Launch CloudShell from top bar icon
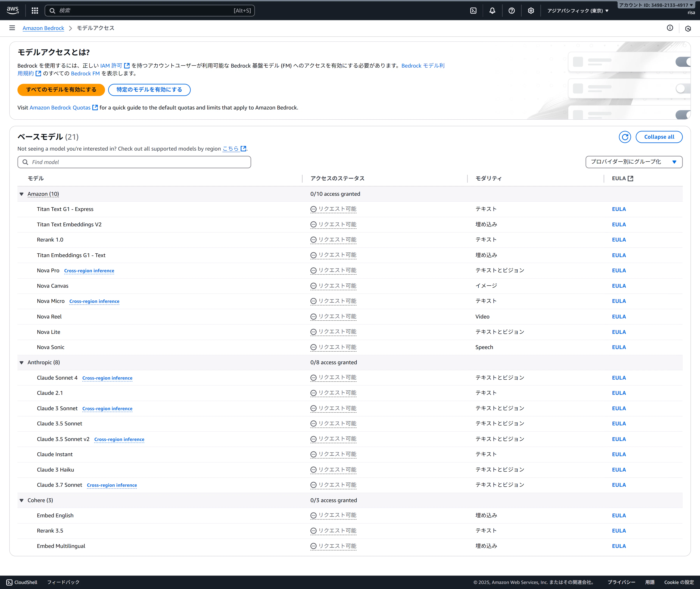Viewport: 700px width, 589px height. click(473, 11)
